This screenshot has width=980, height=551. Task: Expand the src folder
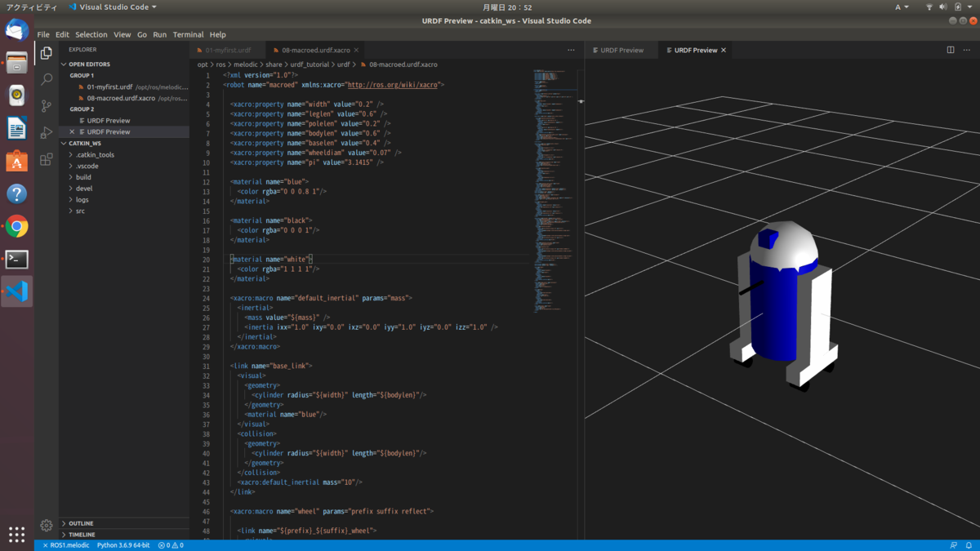pos(80,211)
